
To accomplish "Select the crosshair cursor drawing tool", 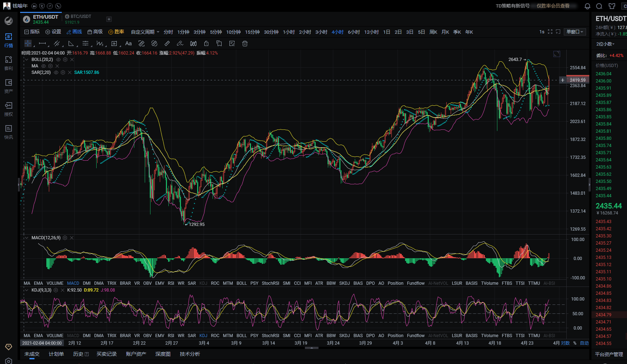I will (x=28, y=44).
